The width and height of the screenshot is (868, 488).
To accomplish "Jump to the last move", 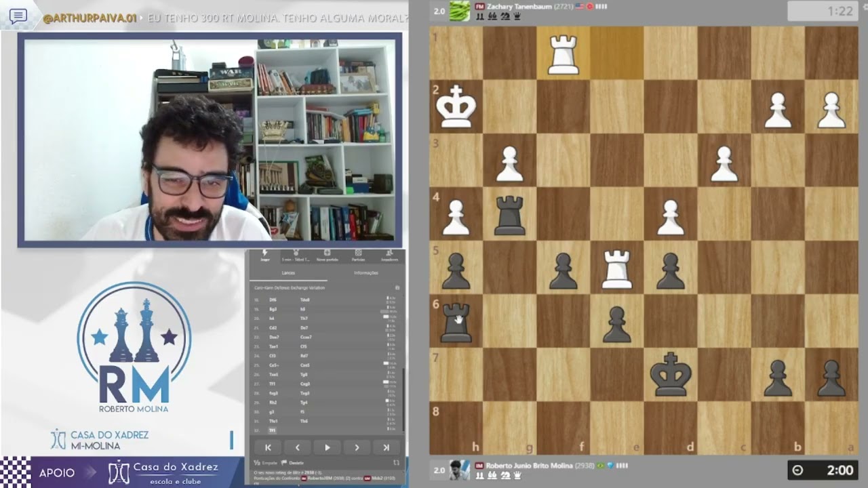I will (x=387, y=447).
